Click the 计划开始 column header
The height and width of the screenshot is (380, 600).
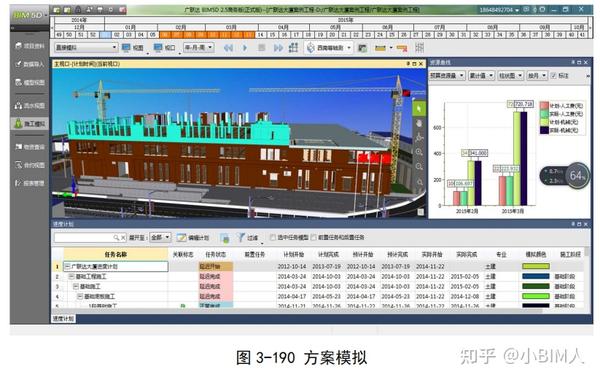294,254
